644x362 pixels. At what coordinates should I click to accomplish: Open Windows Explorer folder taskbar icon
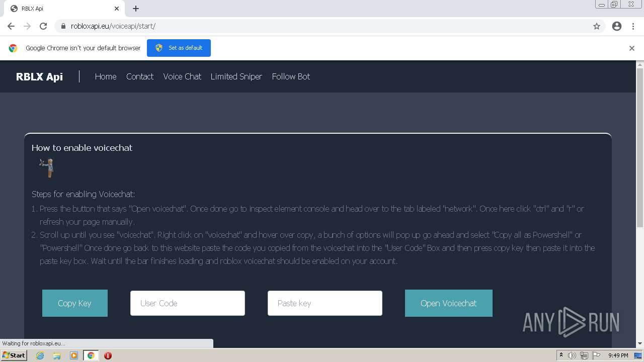pos(57,355)
